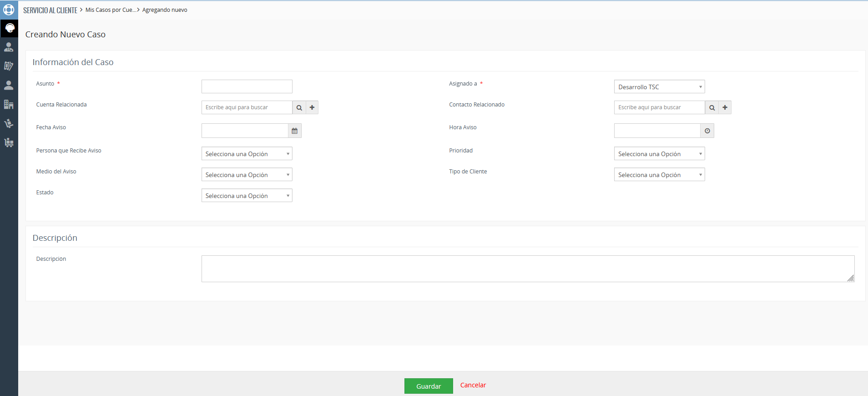The width and height of the screenshot is (868, 396).
Task: Expand the Tipo de Cliente dropdown
Action: coord(659,174)
